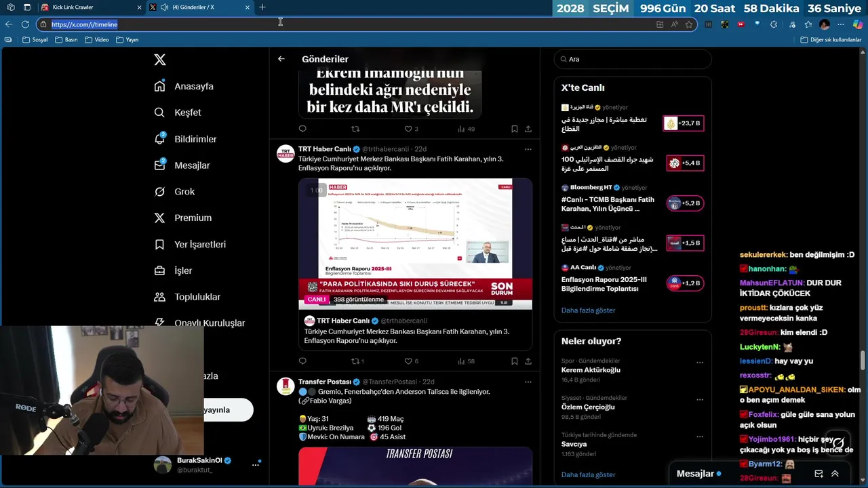The width and height of the screenshot is (868, 488).
Task: Share the İmamoğlu MR post
Action: [528, 129]
